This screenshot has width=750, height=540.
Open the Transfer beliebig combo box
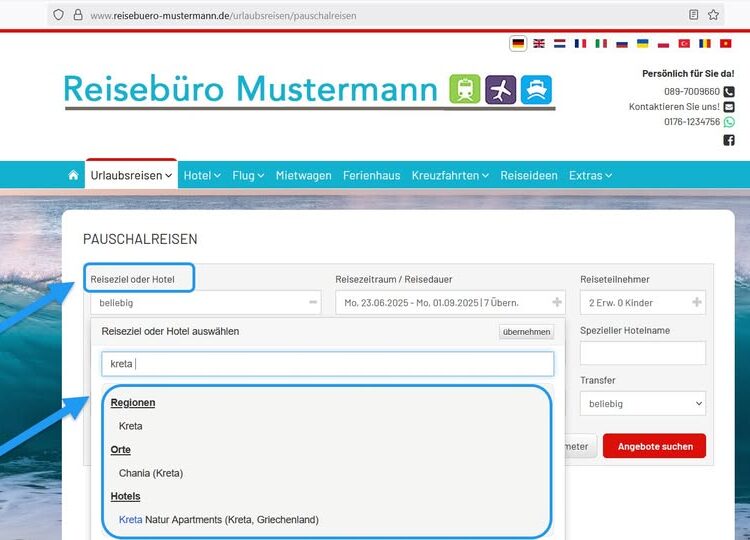(x=643, y=404)
